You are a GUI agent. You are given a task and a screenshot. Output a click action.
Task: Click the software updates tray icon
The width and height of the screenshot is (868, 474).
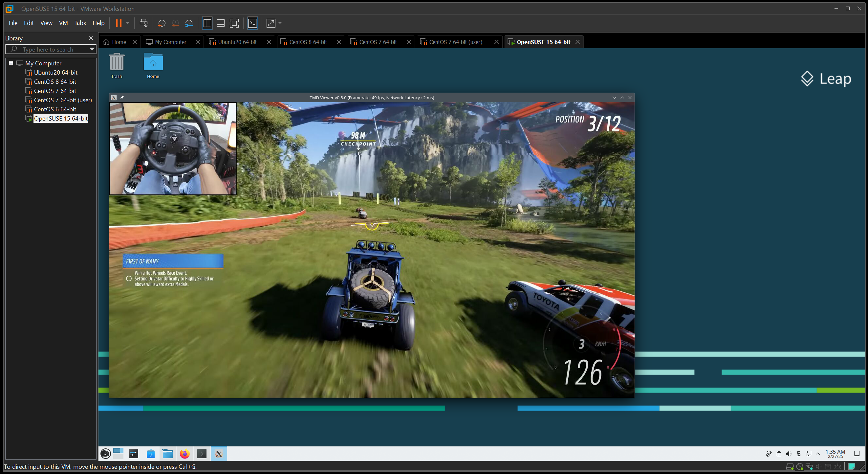point(769,454)
